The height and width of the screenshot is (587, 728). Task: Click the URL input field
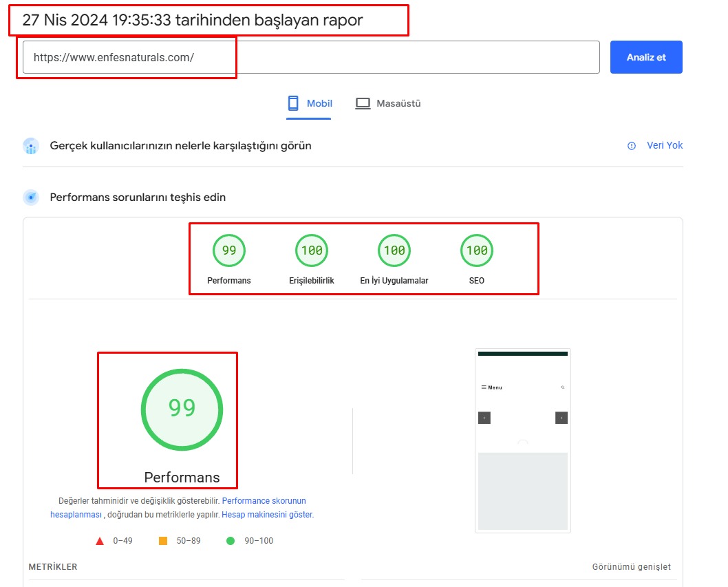click(311, 58)
